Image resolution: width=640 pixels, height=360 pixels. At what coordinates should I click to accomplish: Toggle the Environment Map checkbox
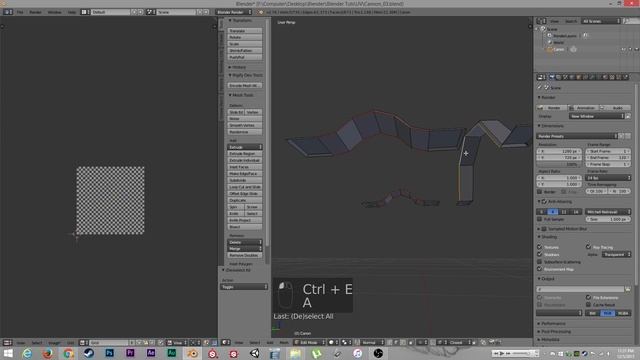[540, 269]
